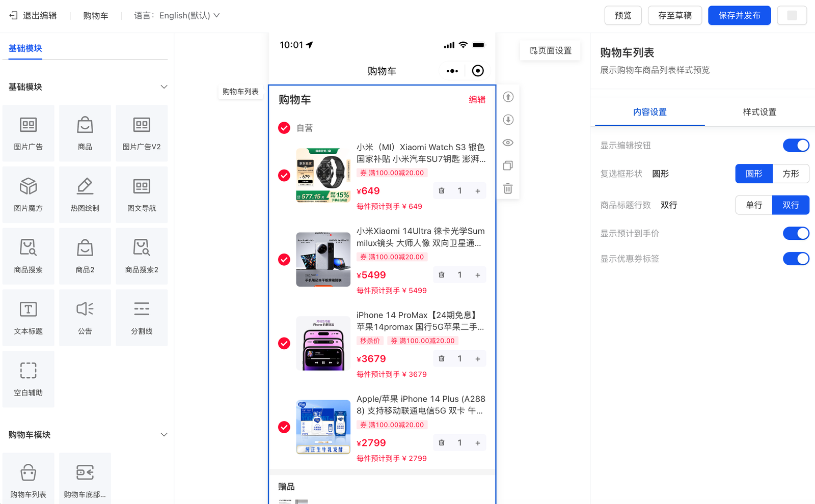
Task: Duplicate the selected module with copy icon
Action: click(x=508, y=165)
